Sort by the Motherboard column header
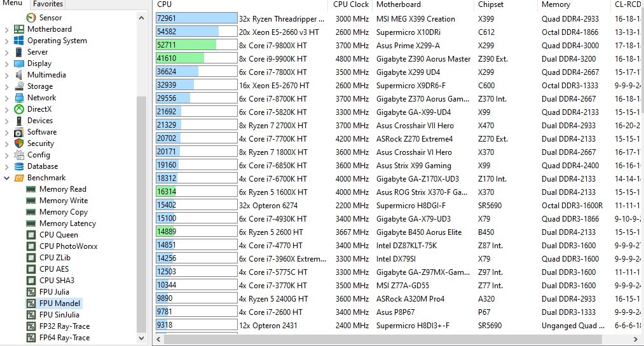The width and height of the screenshot is (644, 346). click(423, 4)
